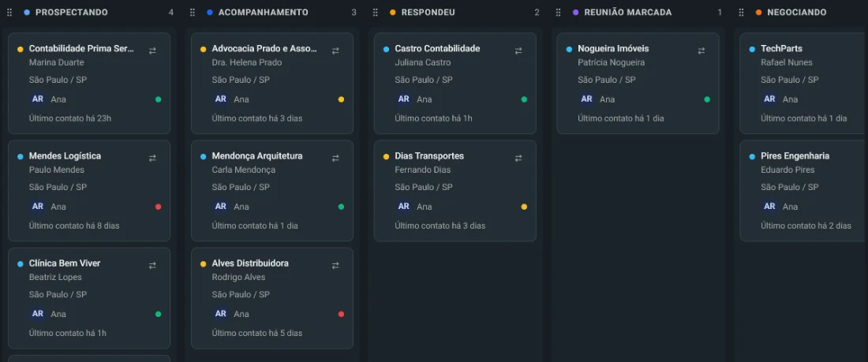Grab the drag handle of Reunião Marcada column

point(559,12)
